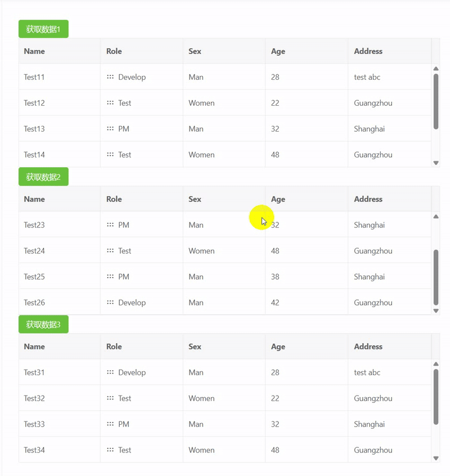
Task: Click the drag handle beside Test14's Test role
Action: [x=111, y=155]
